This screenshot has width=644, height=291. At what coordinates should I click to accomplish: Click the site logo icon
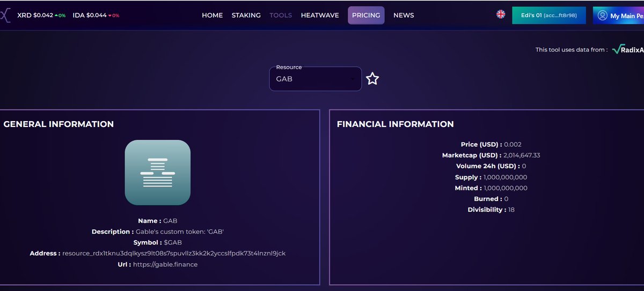point(5,16)
